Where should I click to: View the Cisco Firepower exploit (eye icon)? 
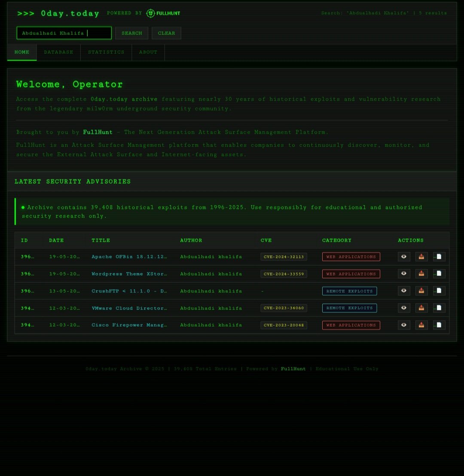pos(404,325)
